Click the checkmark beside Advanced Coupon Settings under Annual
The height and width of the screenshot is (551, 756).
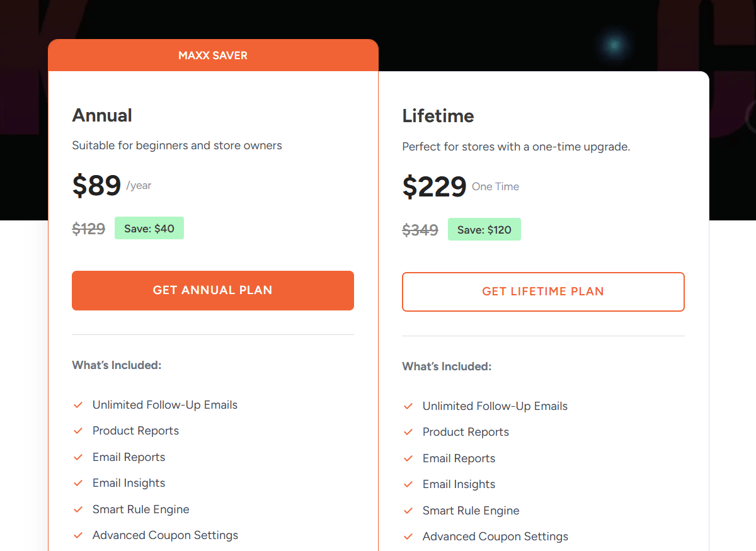tap(78, 535)
